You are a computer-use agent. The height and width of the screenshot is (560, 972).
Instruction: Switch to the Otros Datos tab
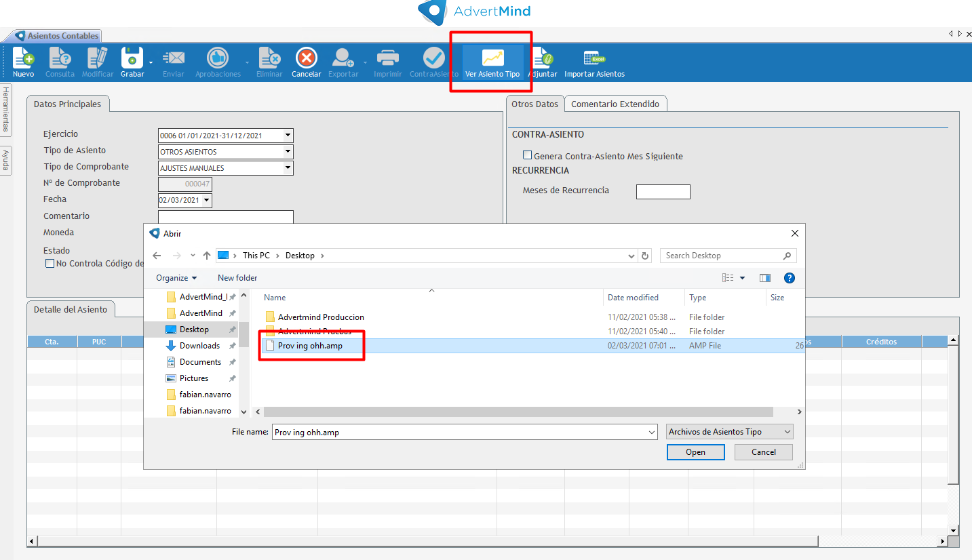535,104
